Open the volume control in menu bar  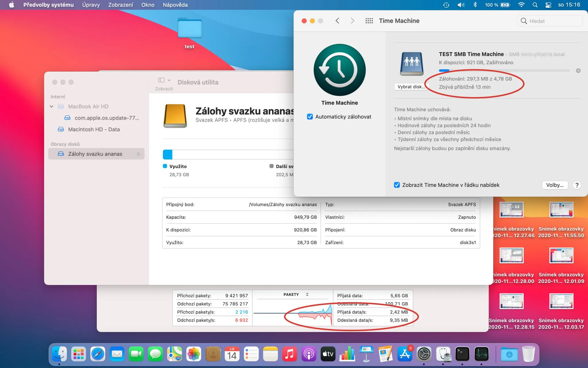point(461,5)
